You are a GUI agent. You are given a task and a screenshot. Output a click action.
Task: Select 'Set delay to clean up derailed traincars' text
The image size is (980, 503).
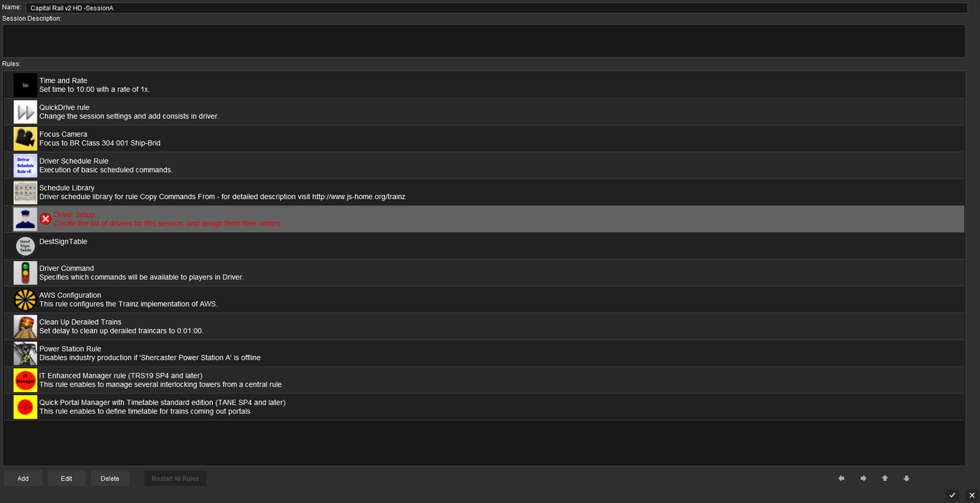click(x=122, y=331)
